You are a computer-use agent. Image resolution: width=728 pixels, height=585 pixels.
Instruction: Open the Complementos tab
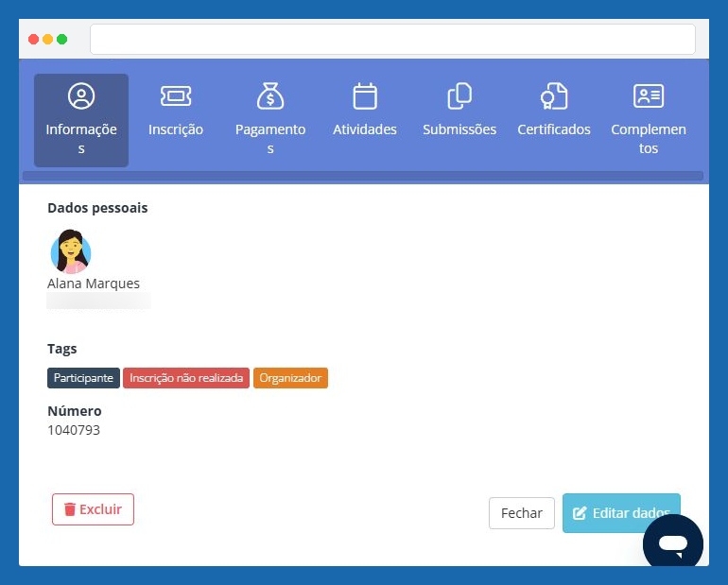pyautogui.click(x=649, y=120)
